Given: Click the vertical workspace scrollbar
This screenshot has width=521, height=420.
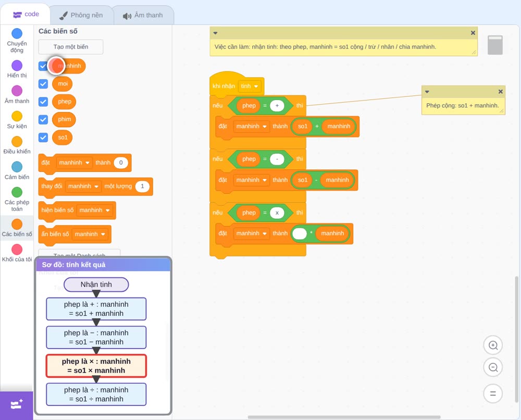Looking at the screenshot, I should (517, 339).
